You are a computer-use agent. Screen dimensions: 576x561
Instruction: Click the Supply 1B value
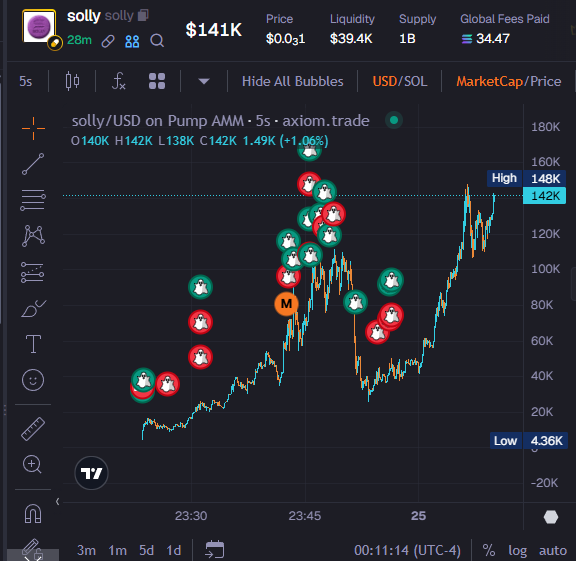pos(407,38)
